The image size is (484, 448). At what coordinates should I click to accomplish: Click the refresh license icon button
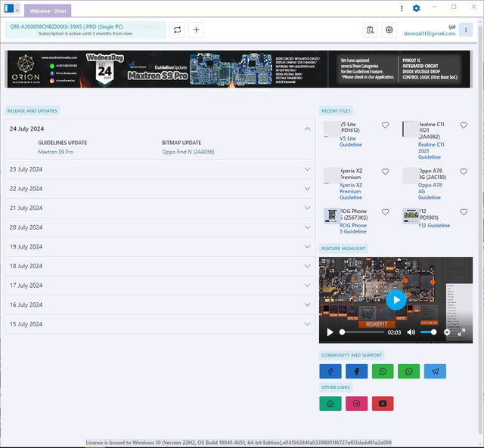pyautogui.click(x=177, y=30)
